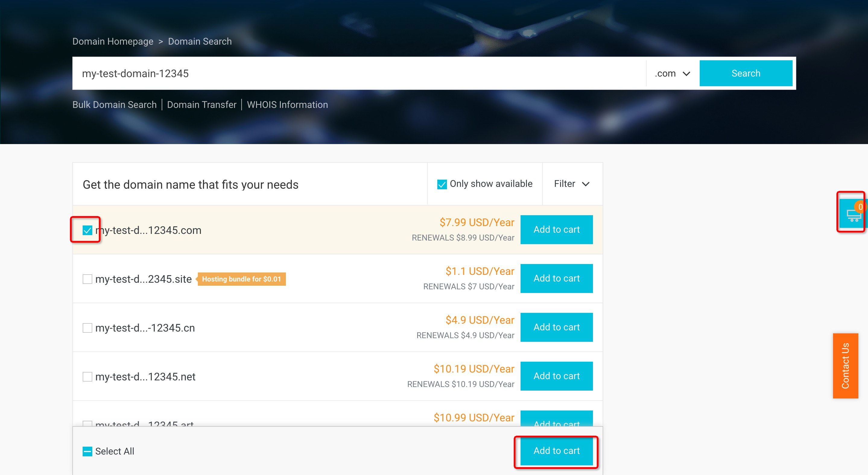
Task: Tick the .net domain checkbox
Action: (x=87, y=377)
